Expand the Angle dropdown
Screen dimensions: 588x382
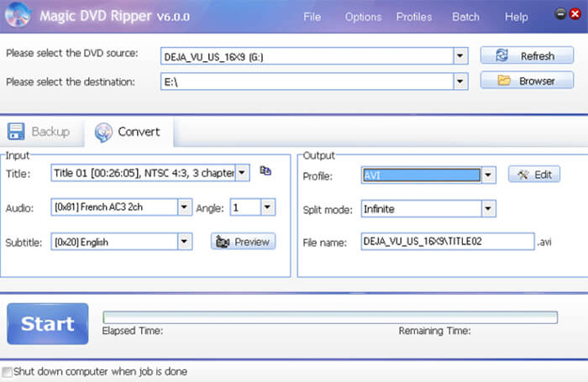pos(268,207)
